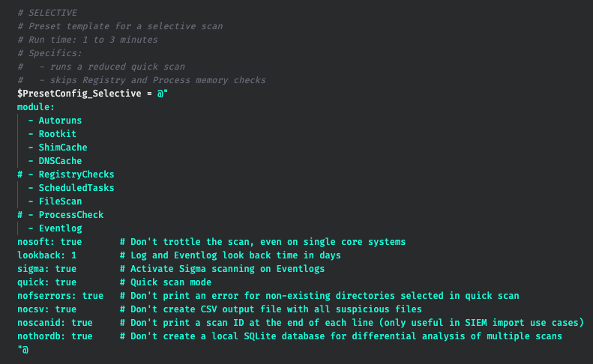Click the commented-out ProcessCheck line
This screenshot has height=364, width=593.
pos(61,215)
